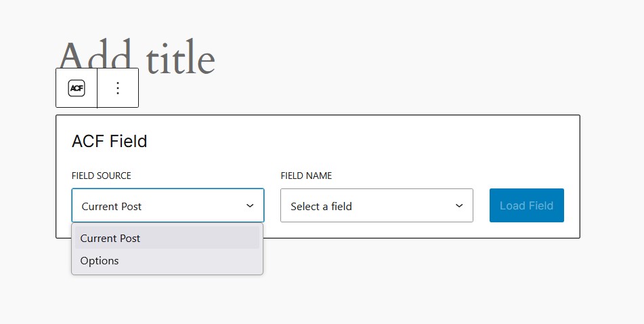Viewport: 644px width, 324px height.
Task: Select the highlighted Current Post list row
Action: (x=167, y=238)
